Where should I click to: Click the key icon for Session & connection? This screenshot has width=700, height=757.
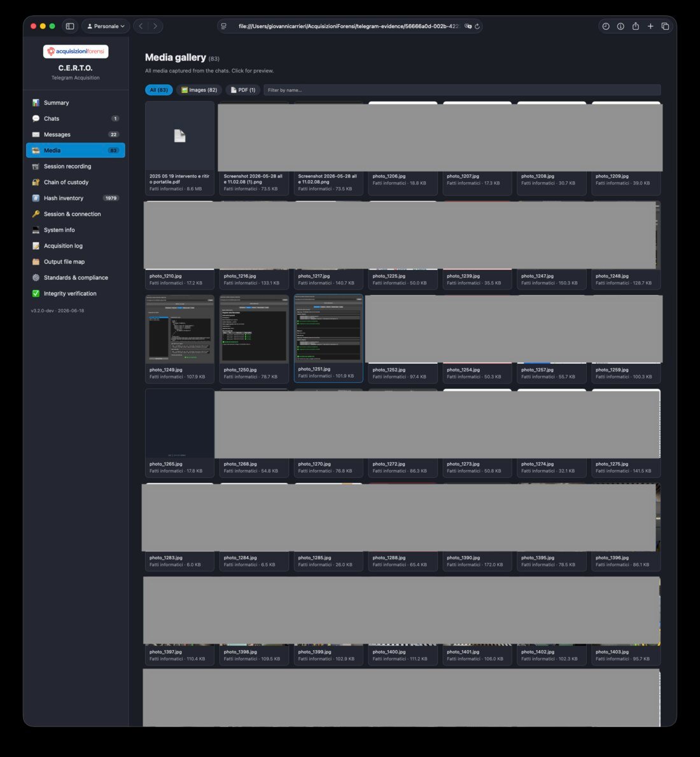point(36,214)
